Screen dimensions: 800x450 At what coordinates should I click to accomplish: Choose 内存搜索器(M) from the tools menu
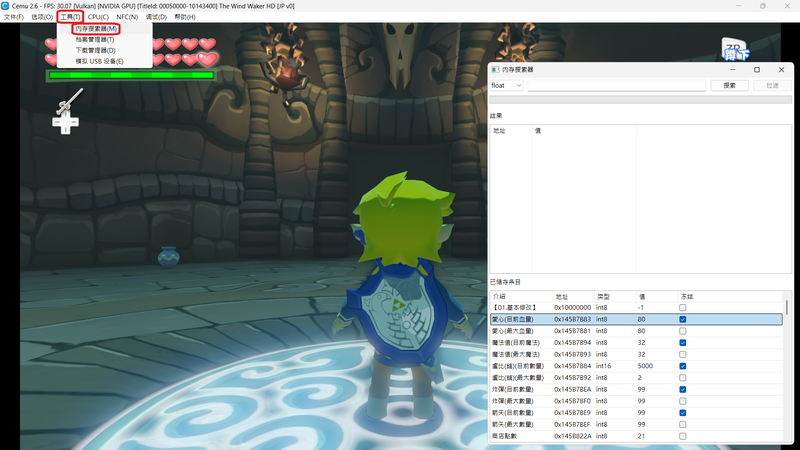[x=96, y=29]
